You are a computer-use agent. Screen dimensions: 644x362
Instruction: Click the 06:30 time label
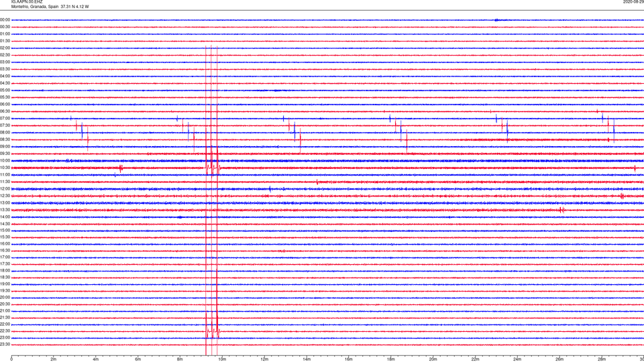pyautogui.click(x=5, y=111)
